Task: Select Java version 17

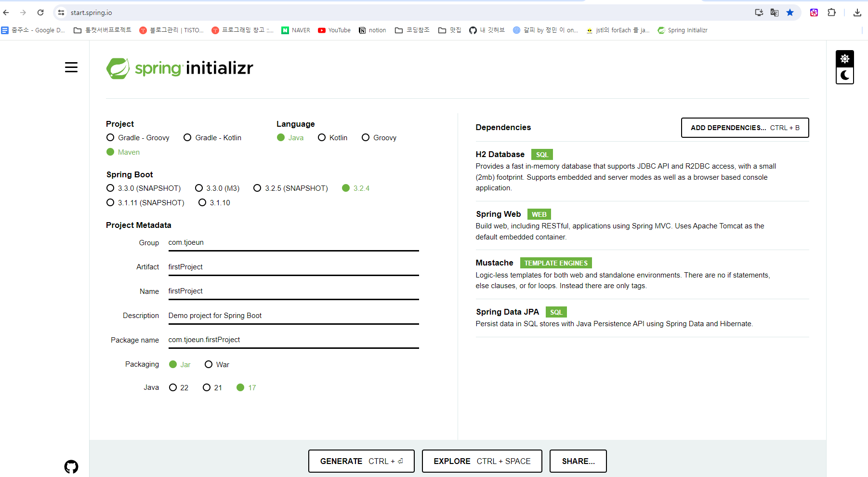Action: coord(246,388)
